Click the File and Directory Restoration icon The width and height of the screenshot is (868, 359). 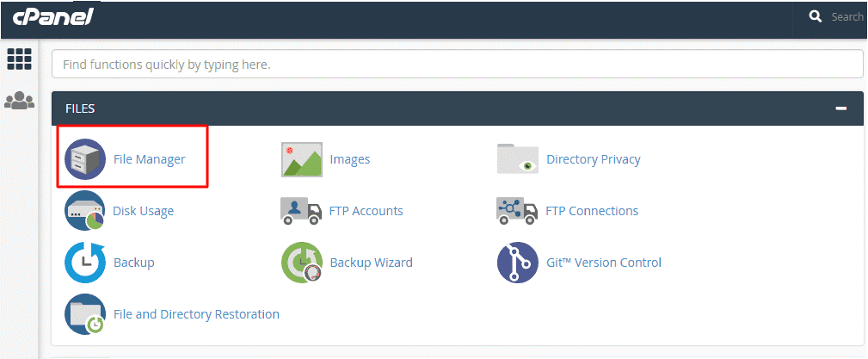coord(85,314)
